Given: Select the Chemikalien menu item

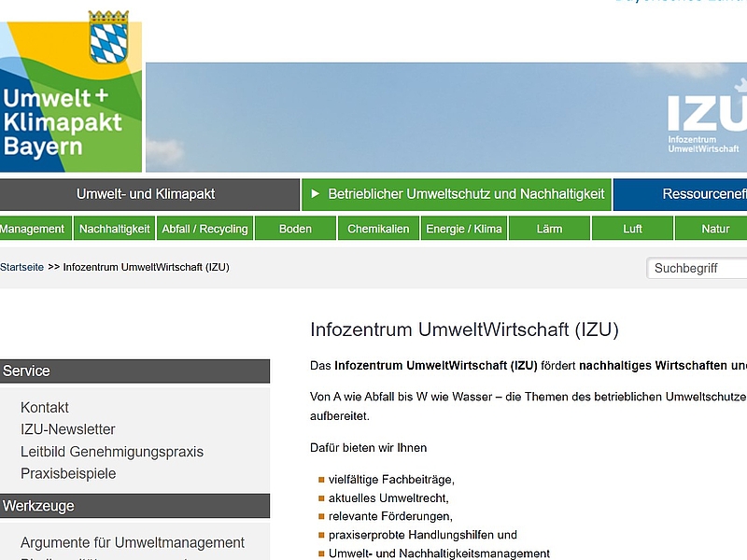Looking at the screenshot, I should pos(378,229).
